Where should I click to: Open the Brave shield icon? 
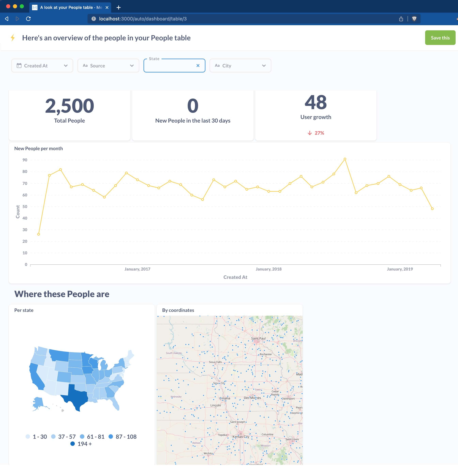pos(414,19)
